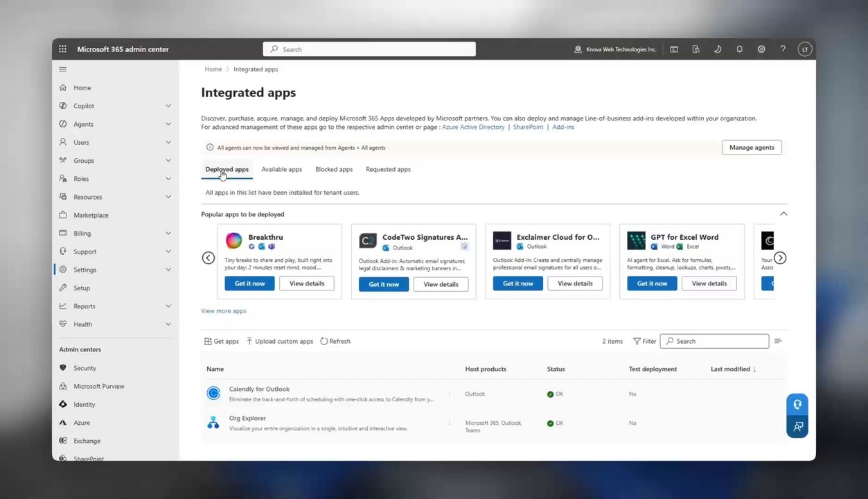The image size is (868, 499).
Task: Open settings gear in top bar
Action: coord(761,49)
